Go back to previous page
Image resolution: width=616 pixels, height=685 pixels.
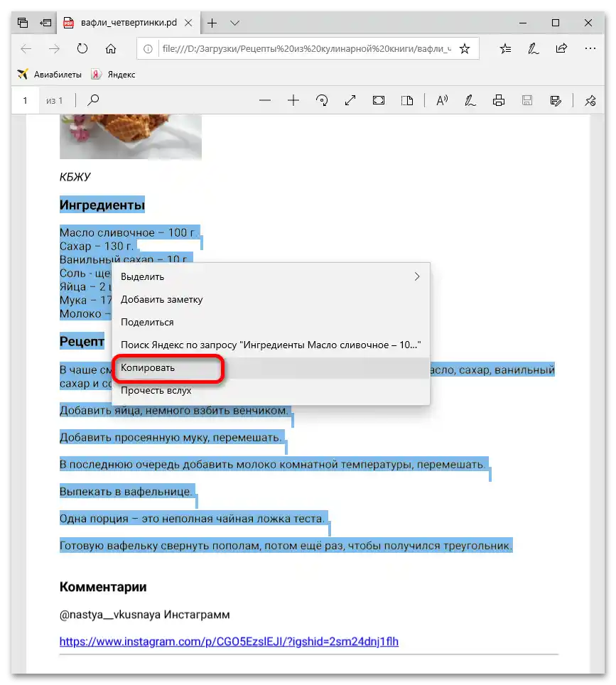point(26,48)
